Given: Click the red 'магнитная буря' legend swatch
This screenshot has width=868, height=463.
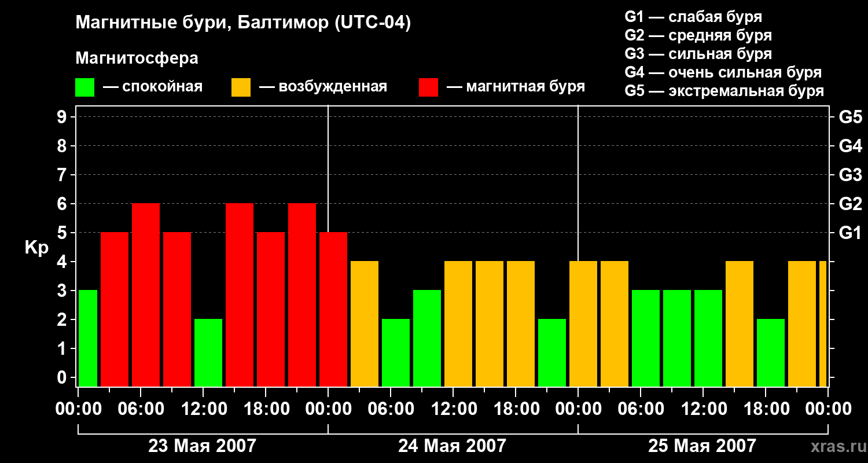Looking at the screenshot, I should [428, 87].
